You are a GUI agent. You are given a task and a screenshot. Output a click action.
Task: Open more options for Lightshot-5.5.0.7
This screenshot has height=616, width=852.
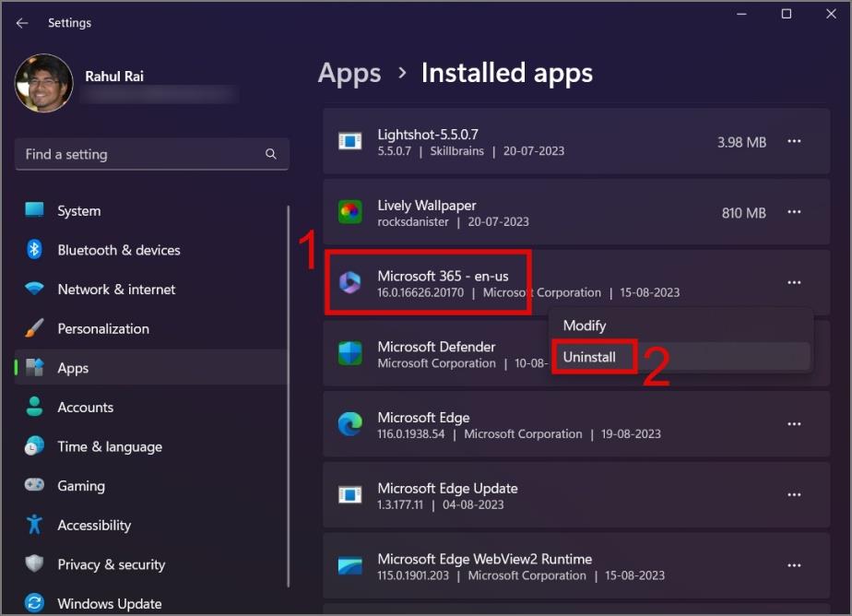coord(794,141)
